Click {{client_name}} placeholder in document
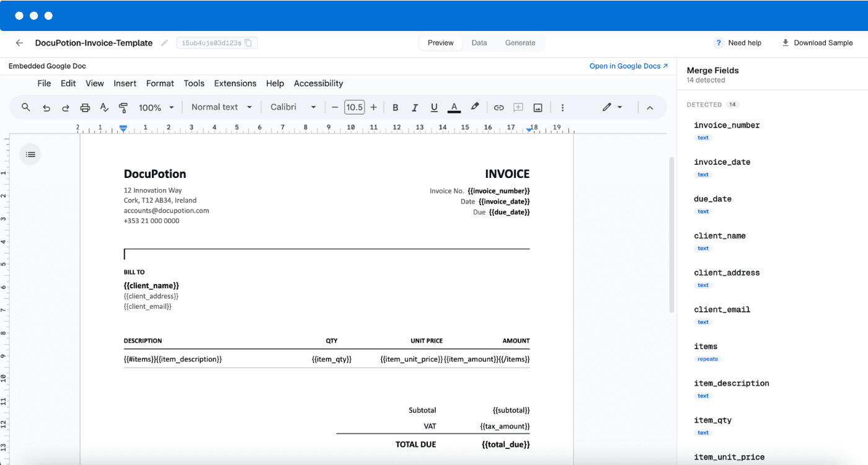The width and height of the screenshot is (868, 465). 151,286
